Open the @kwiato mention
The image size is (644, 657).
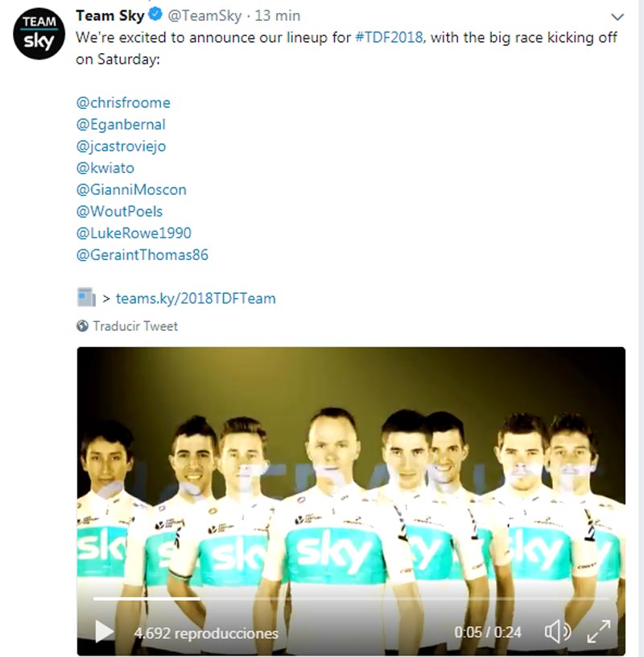pyautogui.click(x=105, y=168)
